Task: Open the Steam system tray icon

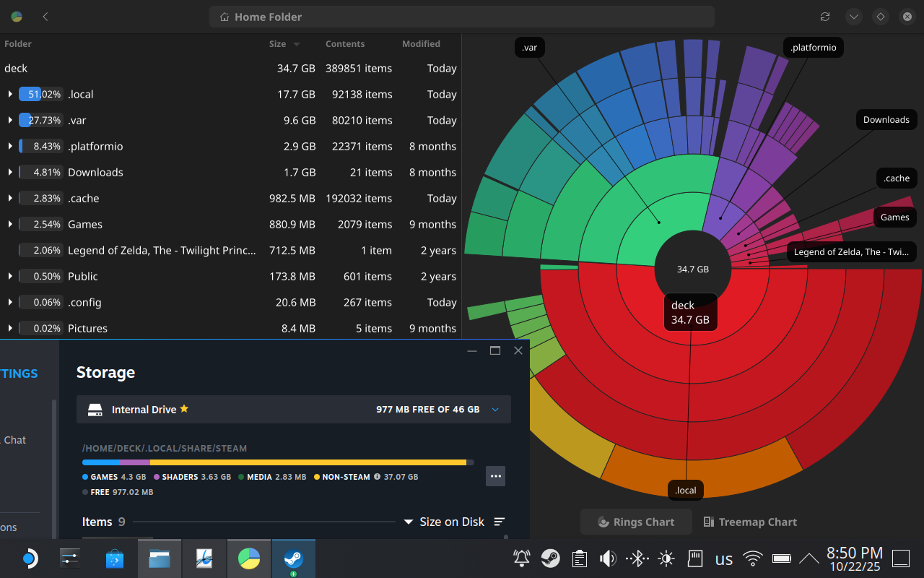Action: pyautogui.click(x=550, y=558)
